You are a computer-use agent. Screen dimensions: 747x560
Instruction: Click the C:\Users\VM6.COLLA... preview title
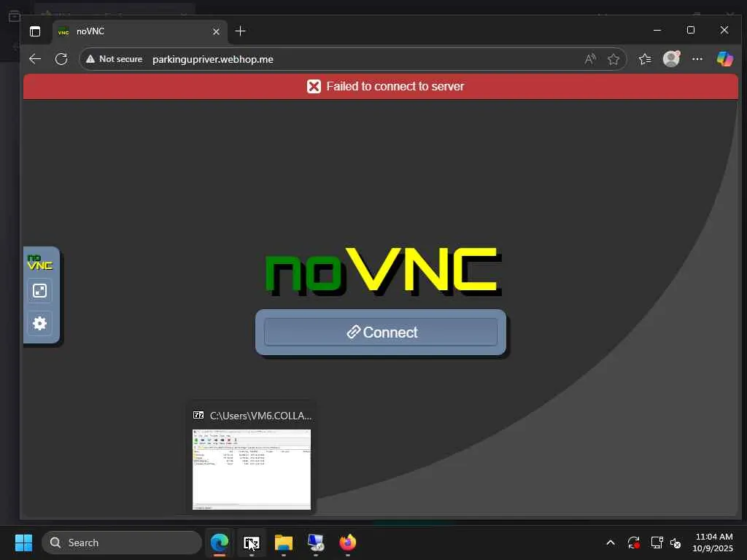(x=260, y=416)
